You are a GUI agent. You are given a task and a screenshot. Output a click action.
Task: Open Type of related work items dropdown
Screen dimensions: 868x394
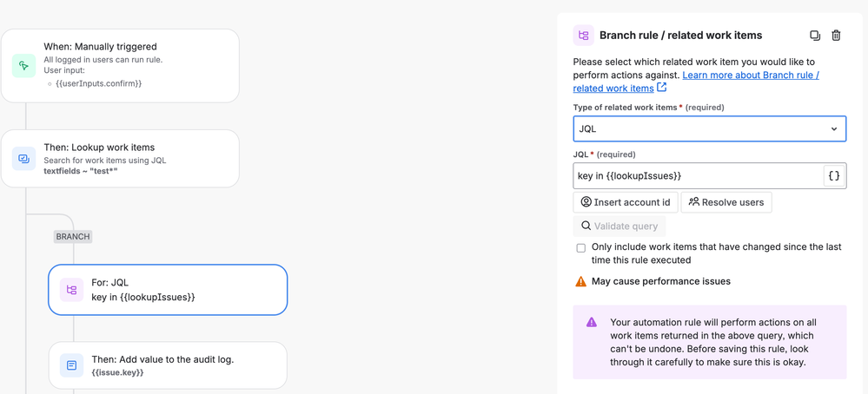point(709,129)
